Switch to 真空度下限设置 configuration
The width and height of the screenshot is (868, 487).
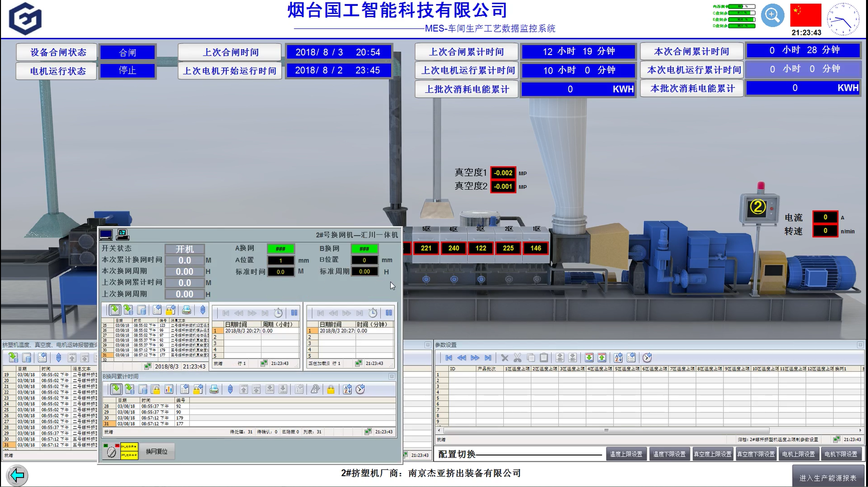pos(756,454)
